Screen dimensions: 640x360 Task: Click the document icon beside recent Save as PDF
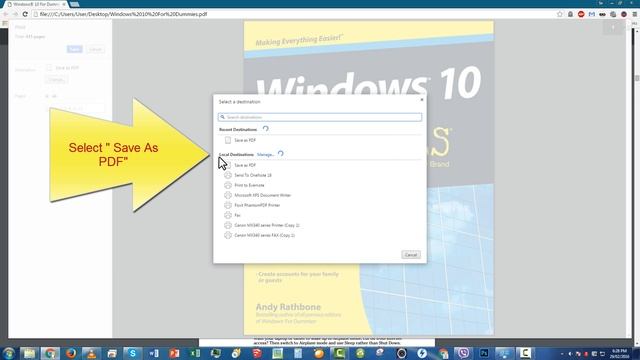pos(228,140)
